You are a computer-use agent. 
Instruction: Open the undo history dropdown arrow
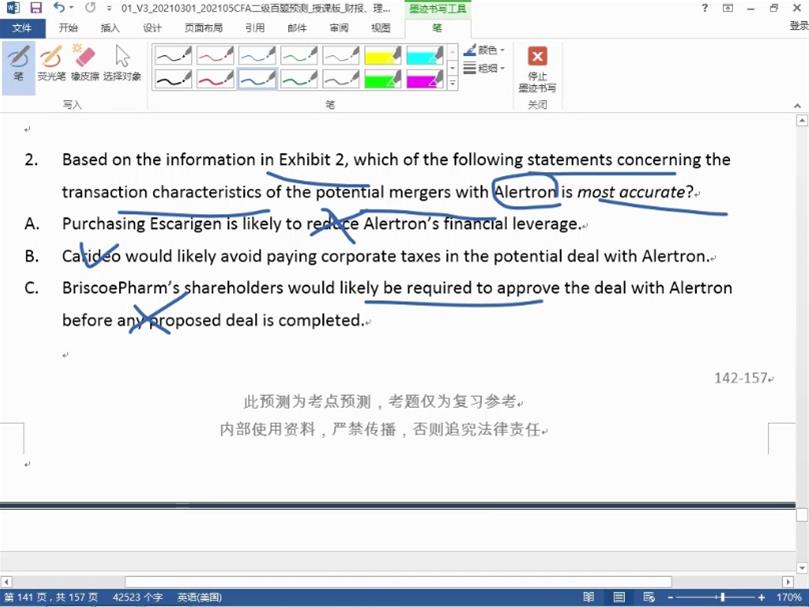click(72, 8)
